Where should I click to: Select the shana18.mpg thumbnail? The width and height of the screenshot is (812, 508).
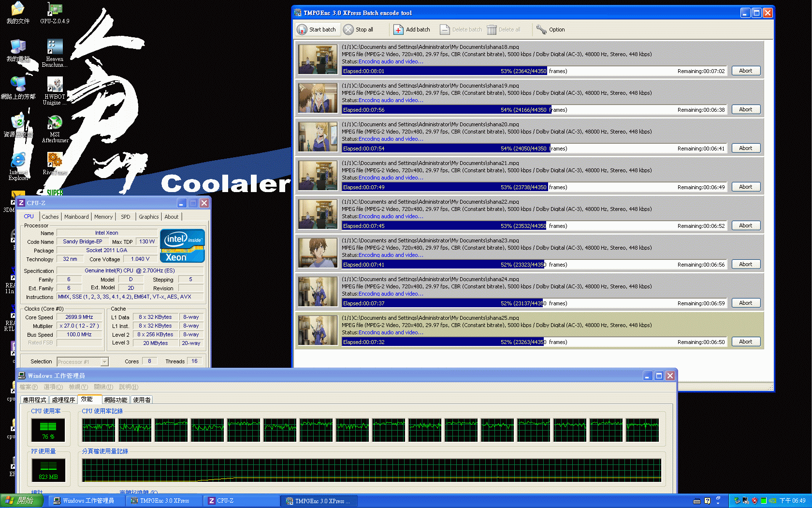(318, 59)
